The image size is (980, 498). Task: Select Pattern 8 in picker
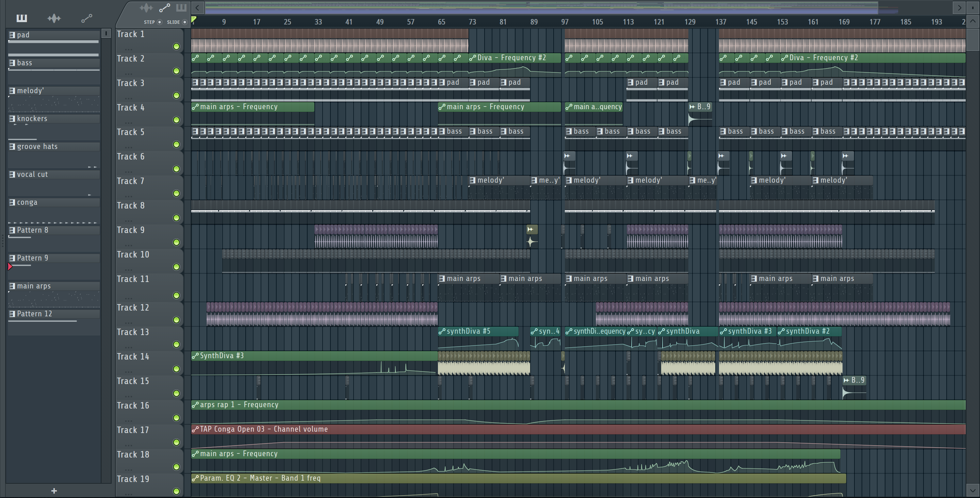(54, 230)
